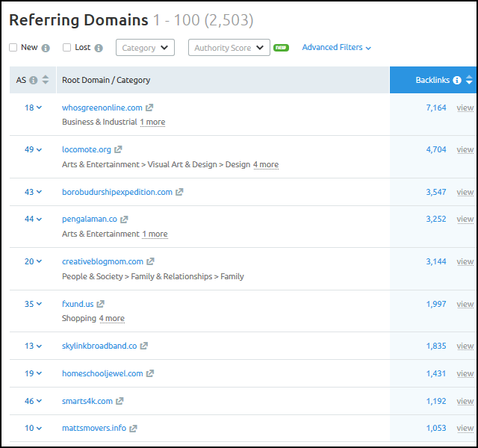This screenshot has width=478, height=448.
Task: Open external link icon for locomote.org
Action: coord(118,149)
